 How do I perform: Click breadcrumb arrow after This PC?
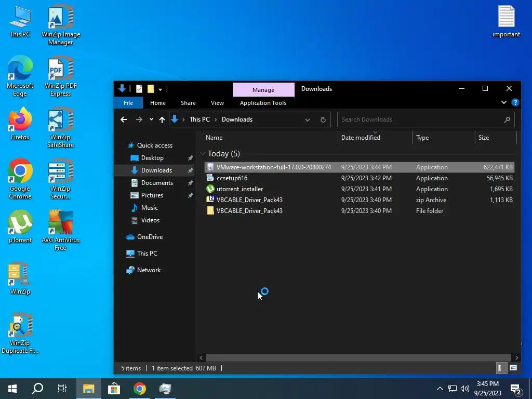pyautogui.click(x=216, y=119)
